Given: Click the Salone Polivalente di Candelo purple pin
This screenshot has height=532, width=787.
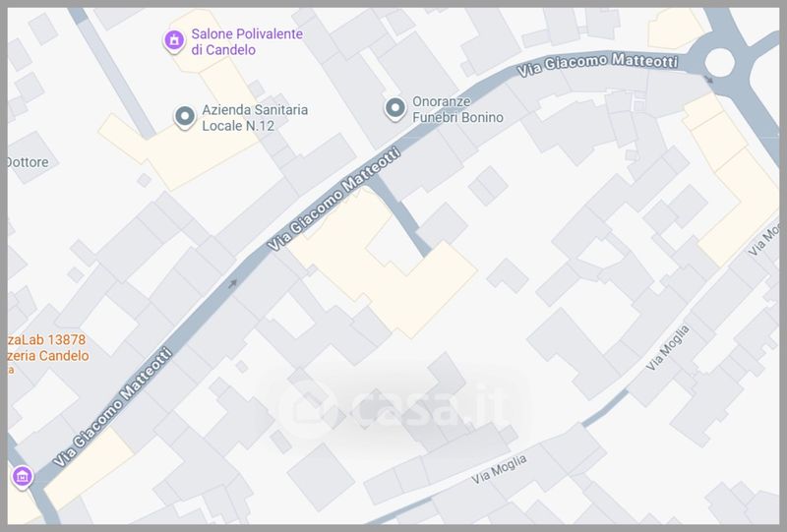Looking at the screenshot, I should coord(174,40).
